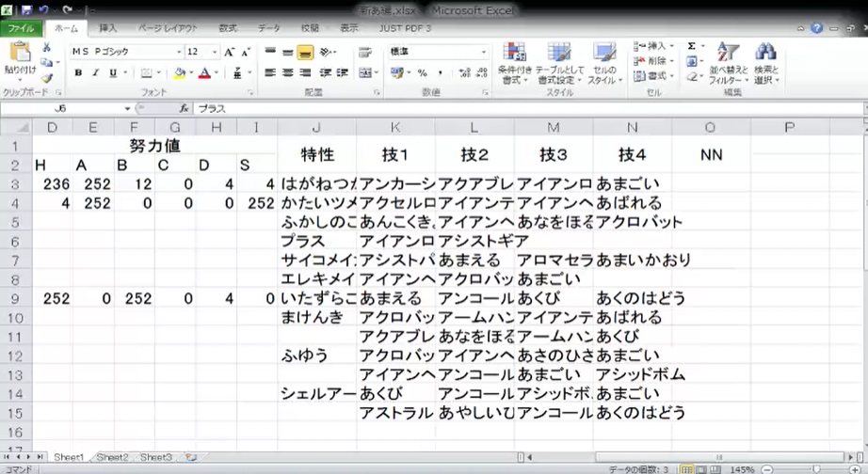Click the Decrease Decimal icon

click(482, 72)
